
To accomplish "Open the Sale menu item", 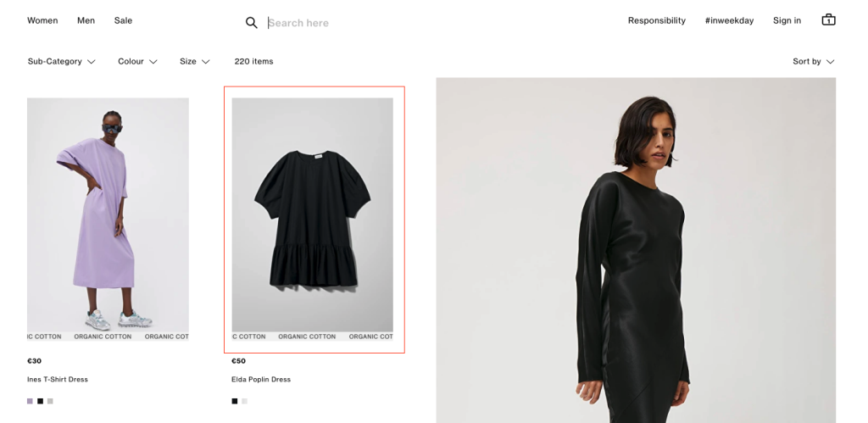I will coord(123,20).
